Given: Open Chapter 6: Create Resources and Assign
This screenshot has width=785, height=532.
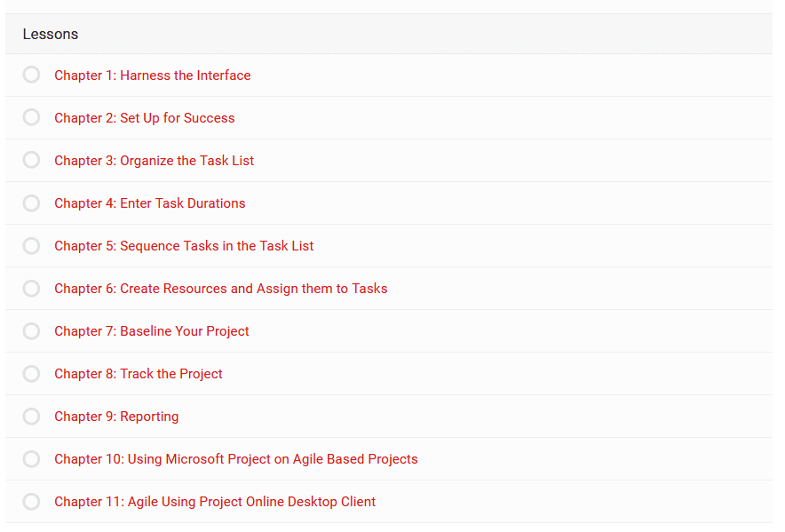Looking at the screenshot, I should tap(221, 289).
